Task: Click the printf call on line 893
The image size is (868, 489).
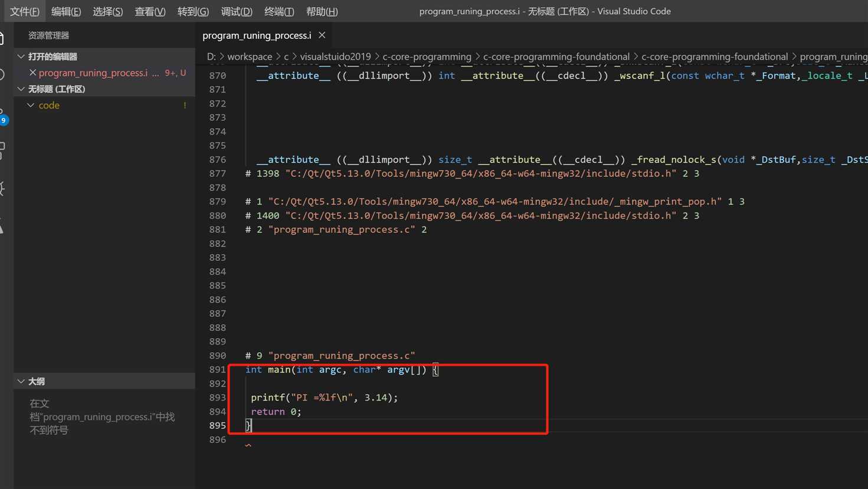Action: [x=268, y=398]
